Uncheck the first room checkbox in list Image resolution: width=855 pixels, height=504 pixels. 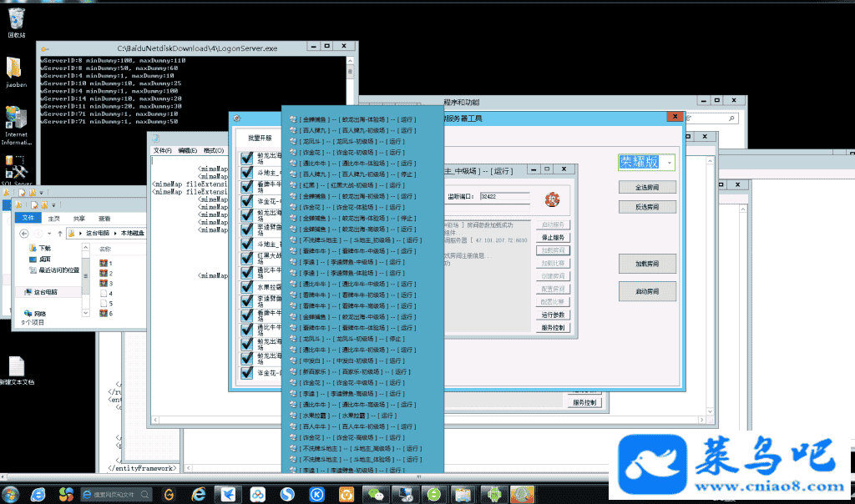[246, 158]
